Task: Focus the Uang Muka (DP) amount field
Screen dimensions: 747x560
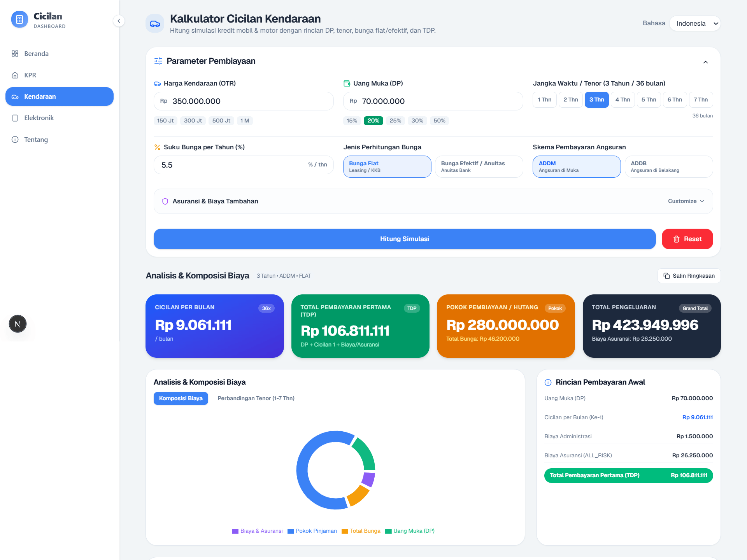Action: click(x=433, y=101)
